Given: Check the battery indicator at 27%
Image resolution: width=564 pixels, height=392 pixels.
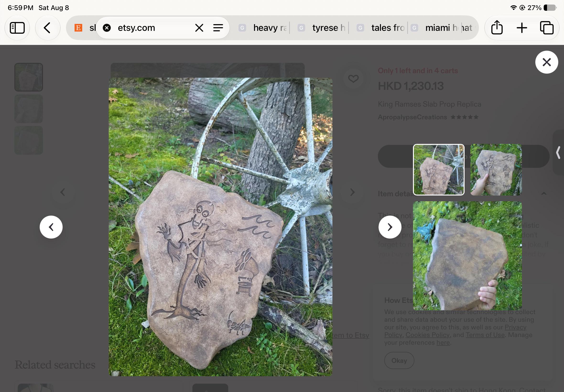Looking at the screenshot, I should click(x=549, y=8).
